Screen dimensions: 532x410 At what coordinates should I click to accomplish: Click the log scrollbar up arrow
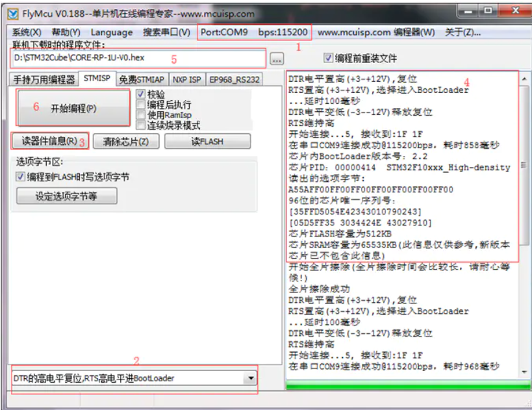pos(524,79)
